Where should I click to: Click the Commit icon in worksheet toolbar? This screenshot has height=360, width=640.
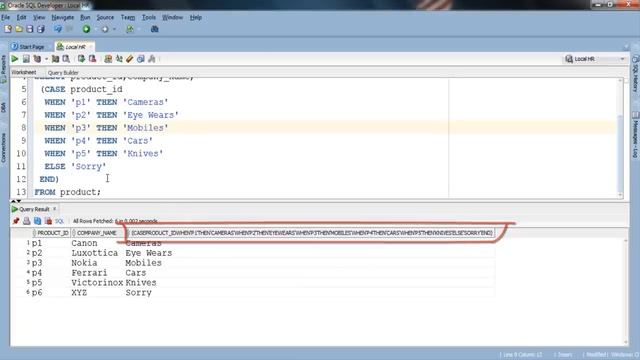(81, 59)
